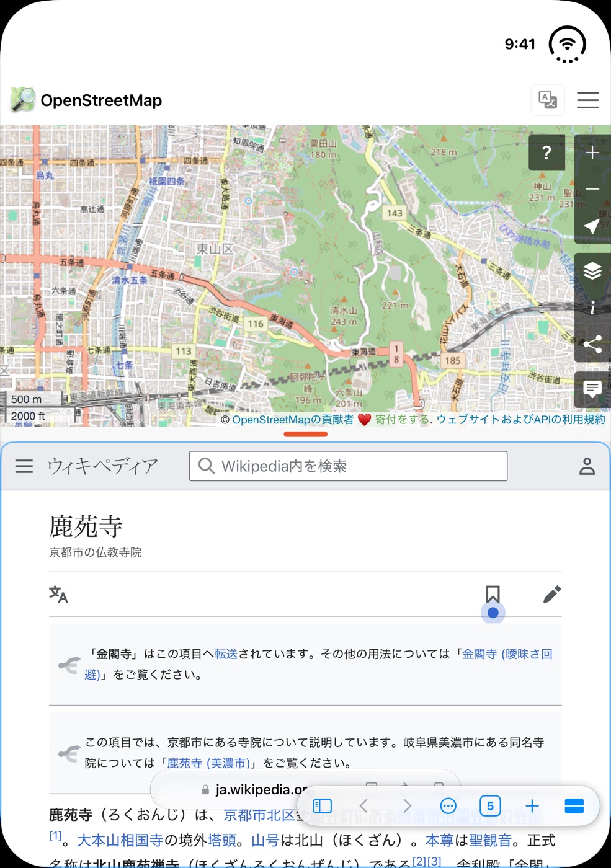
Task: Click 京都市の仏教寺院 subtitle
Action: pyautogui.click(x=96, y=552)
